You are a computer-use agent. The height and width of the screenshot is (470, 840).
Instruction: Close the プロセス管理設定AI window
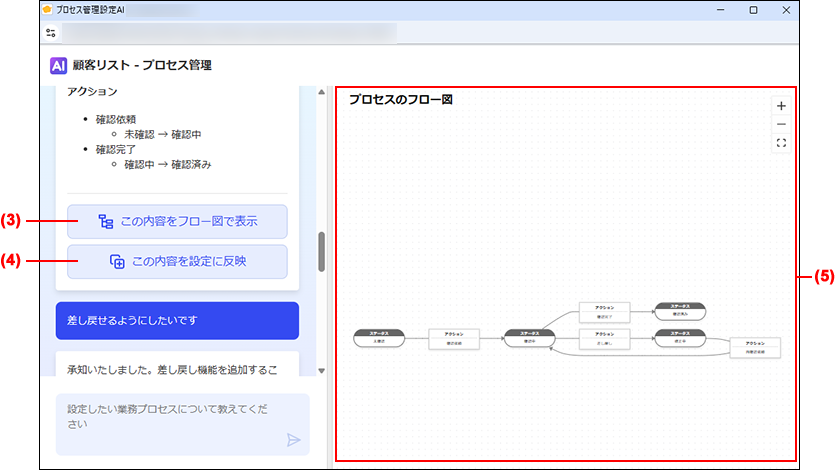coord(786,10)
